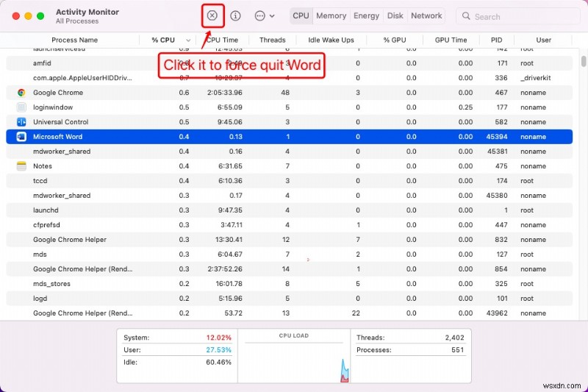Click the vertical scrollbar thumb
Image resolution: width=588 pixels, height=392 pixels.
pos(584,61)
